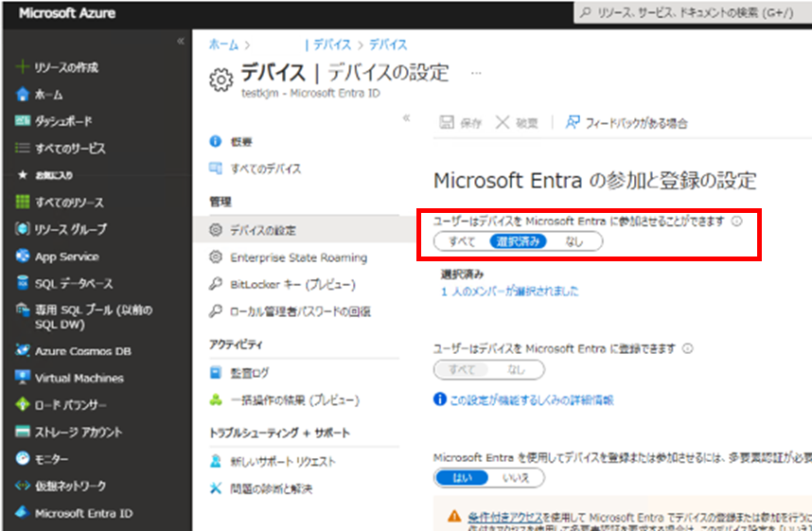Click the Virtual Machines monitor icon

coord(23,378)
